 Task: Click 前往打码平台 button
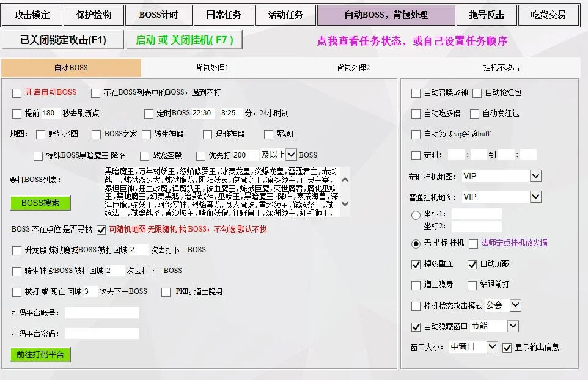pos(40,354)
